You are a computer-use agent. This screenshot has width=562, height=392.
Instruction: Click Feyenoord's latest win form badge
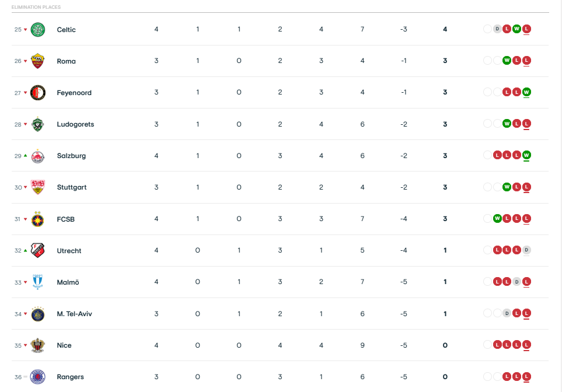tap(526, 92)
